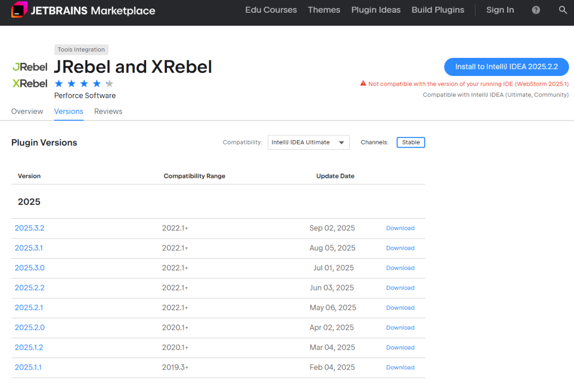Click Install to IntelliJ IDEA 2025.2.2 button
The image size is (574, 392).
click(x=506, y=67)
